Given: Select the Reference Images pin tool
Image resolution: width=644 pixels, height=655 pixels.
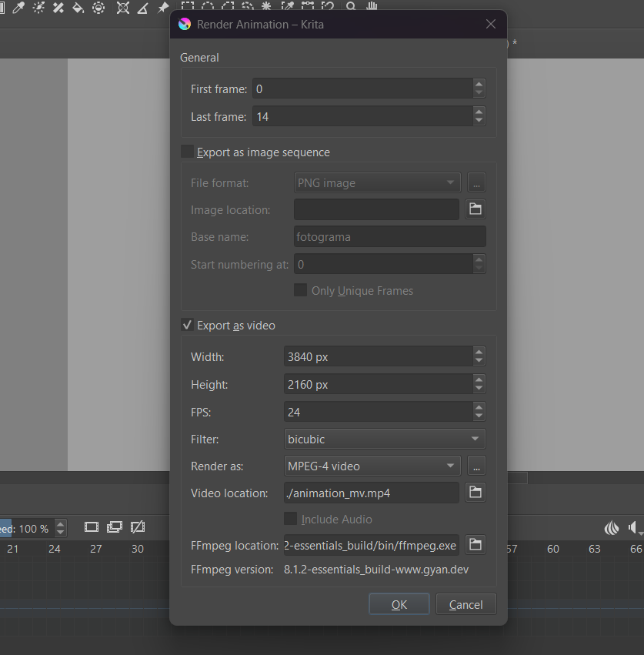Looking at the screenshot, I should click(x=163, y=8).
